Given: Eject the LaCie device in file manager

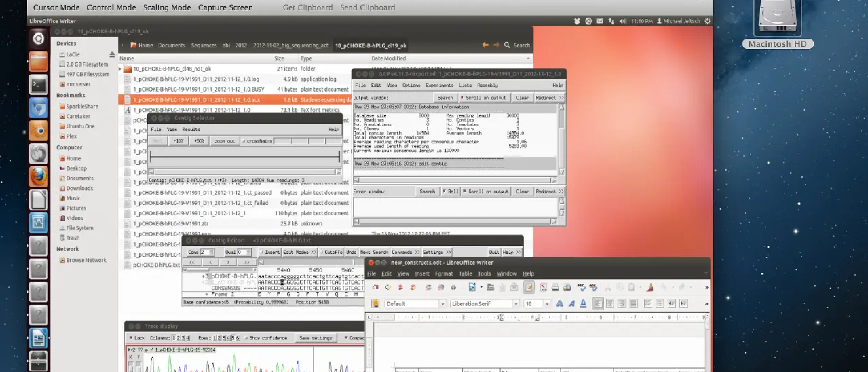Looking at the screenshot, I should click(x=112, y=54).
